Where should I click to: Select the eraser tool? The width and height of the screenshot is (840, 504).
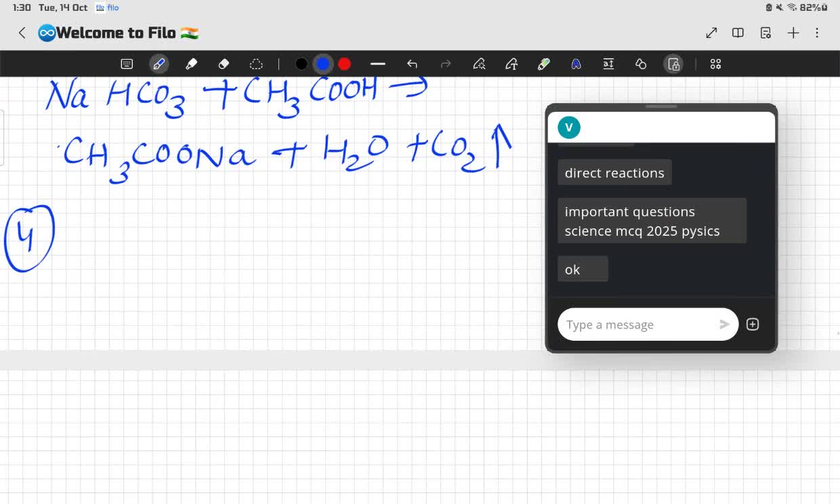[x=224, y=64]
